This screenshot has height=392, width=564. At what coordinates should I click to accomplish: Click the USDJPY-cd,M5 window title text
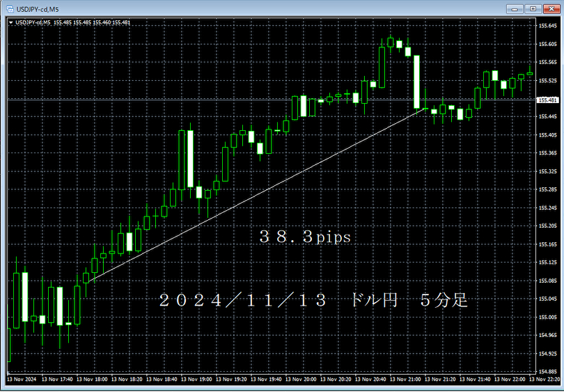point(38,9)
